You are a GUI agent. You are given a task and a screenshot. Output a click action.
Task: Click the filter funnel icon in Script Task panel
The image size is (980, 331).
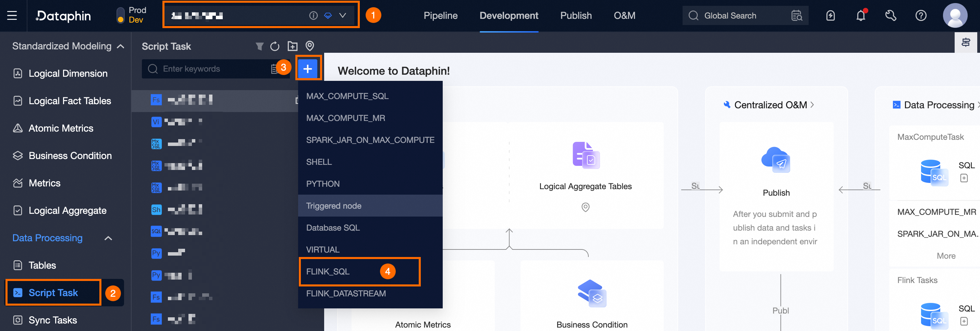259,46
